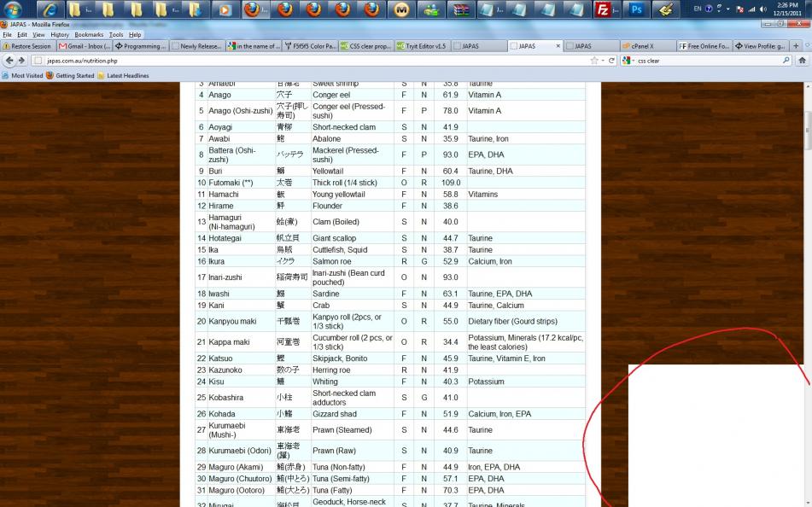The height and width of the screenshot is (507, 812).
Task: Show hidden system tray icons
Action: [728, 9]
